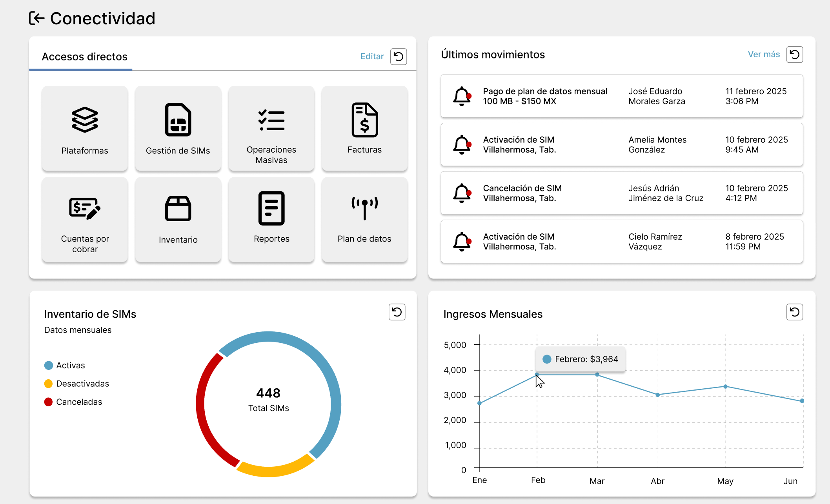Open the Plan de datos shortcut

tap(364, 220)
